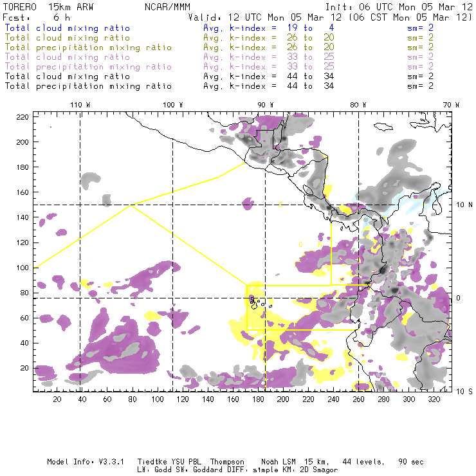This screenshot has height=476, width=476.
Task: Click the '10 N' latitude label
Action: [x=464, y=205]
